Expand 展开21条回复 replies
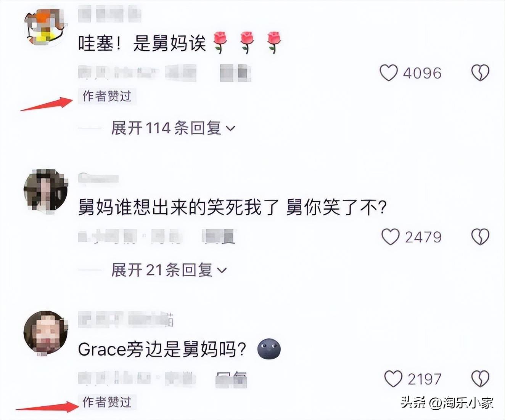The height and width of the screenshot is (420, 505). click(x=169, y=270)
